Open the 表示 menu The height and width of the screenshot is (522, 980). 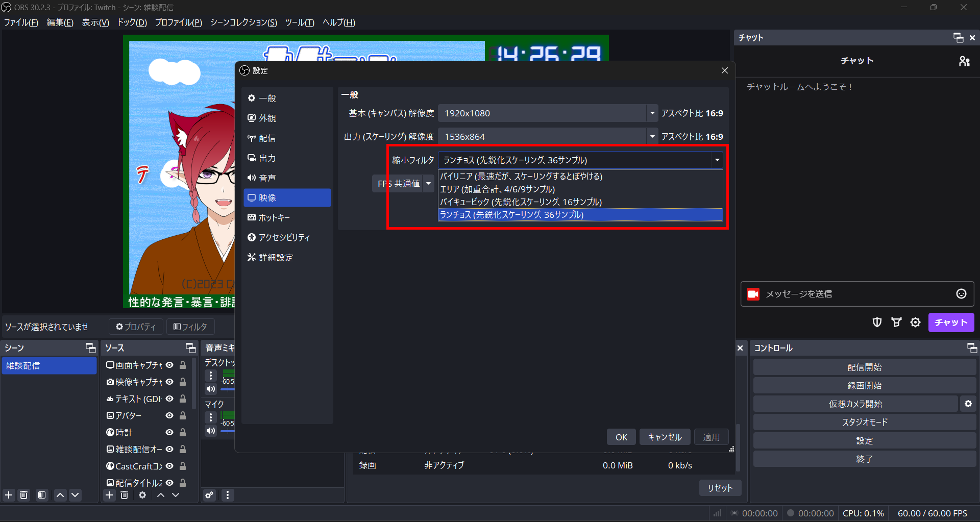95,22
